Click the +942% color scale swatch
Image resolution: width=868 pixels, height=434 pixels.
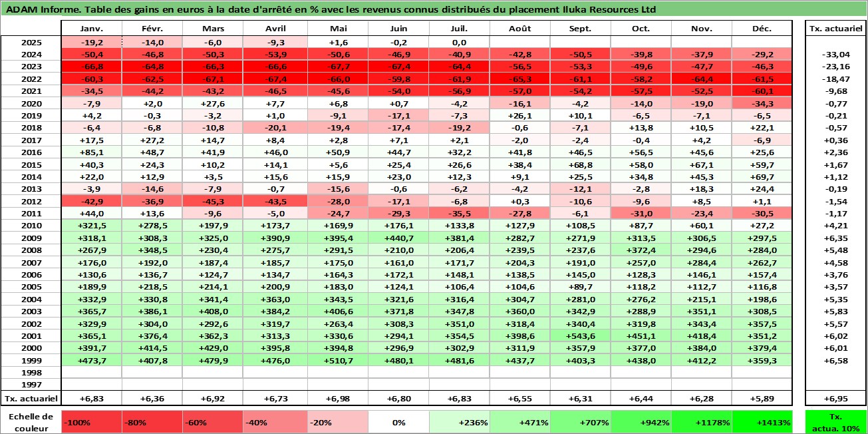(641, 422)
